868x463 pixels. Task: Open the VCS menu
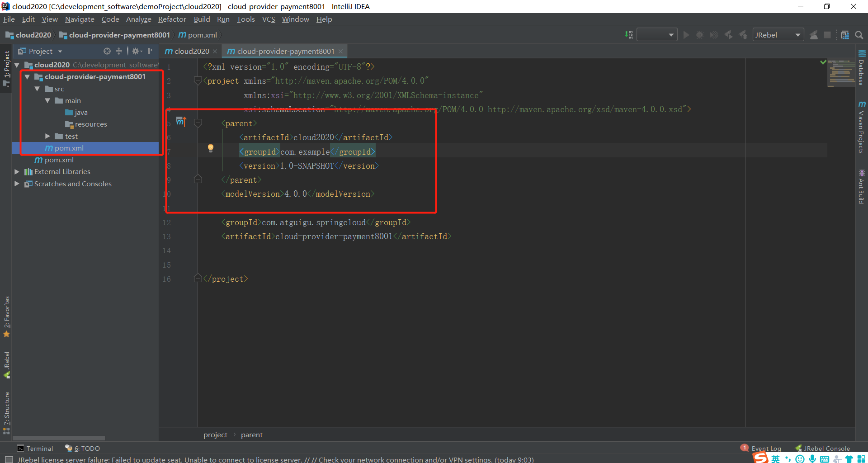click(x=269, y=19)
